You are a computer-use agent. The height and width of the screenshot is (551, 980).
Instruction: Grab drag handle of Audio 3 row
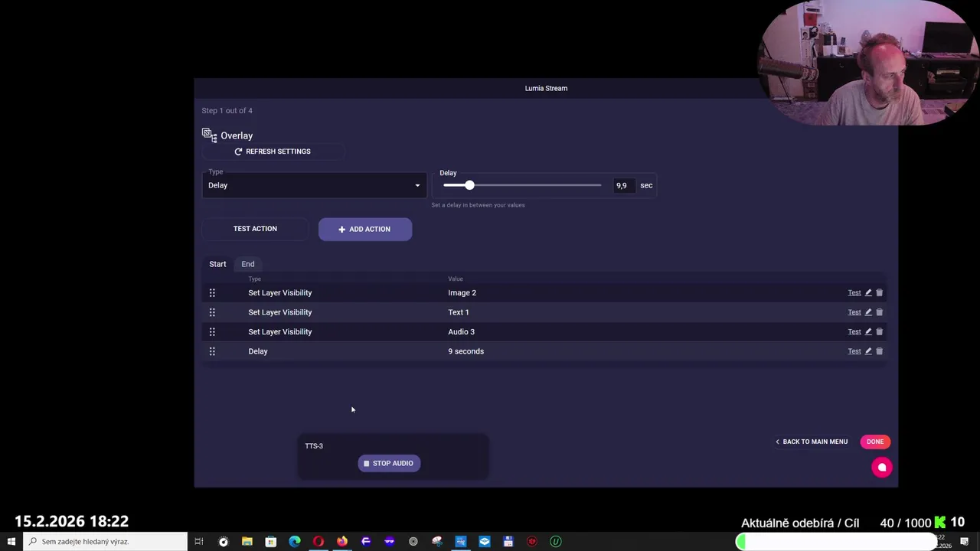(x=212, y=331)
